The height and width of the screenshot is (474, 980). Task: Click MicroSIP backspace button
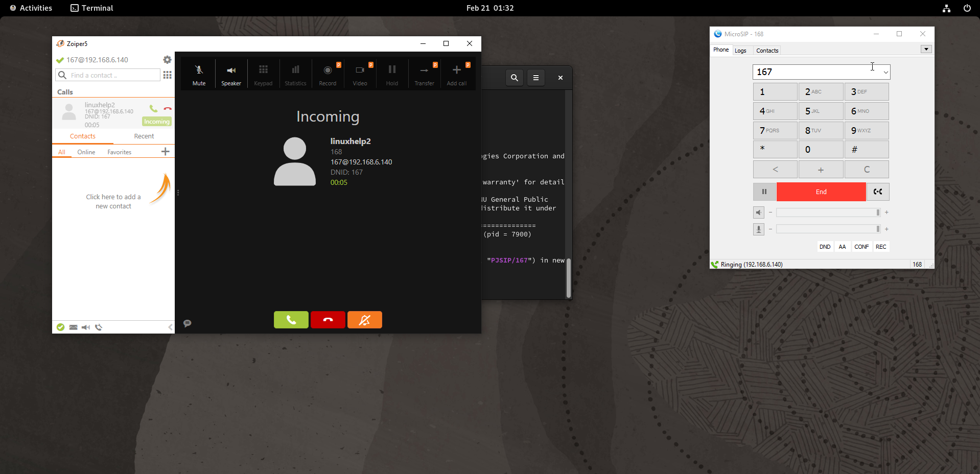(x=775, y=170)
